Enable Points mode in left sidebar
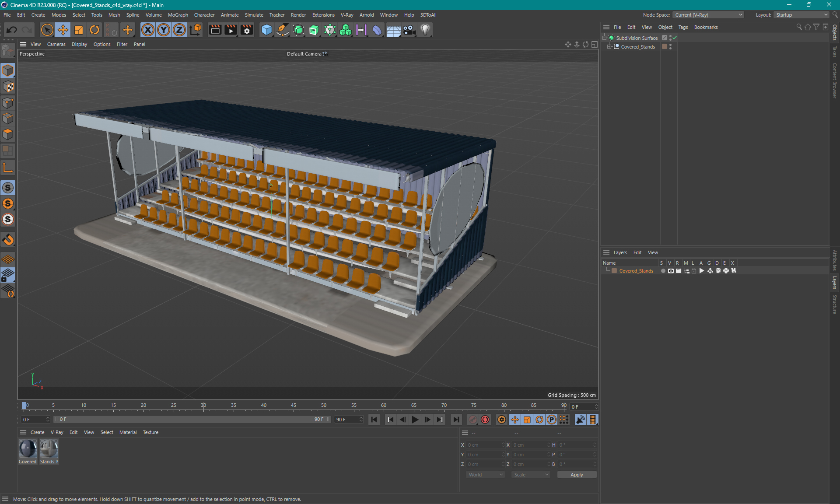The height and width of the screenshot is (504, 840). tap(8, 103)
